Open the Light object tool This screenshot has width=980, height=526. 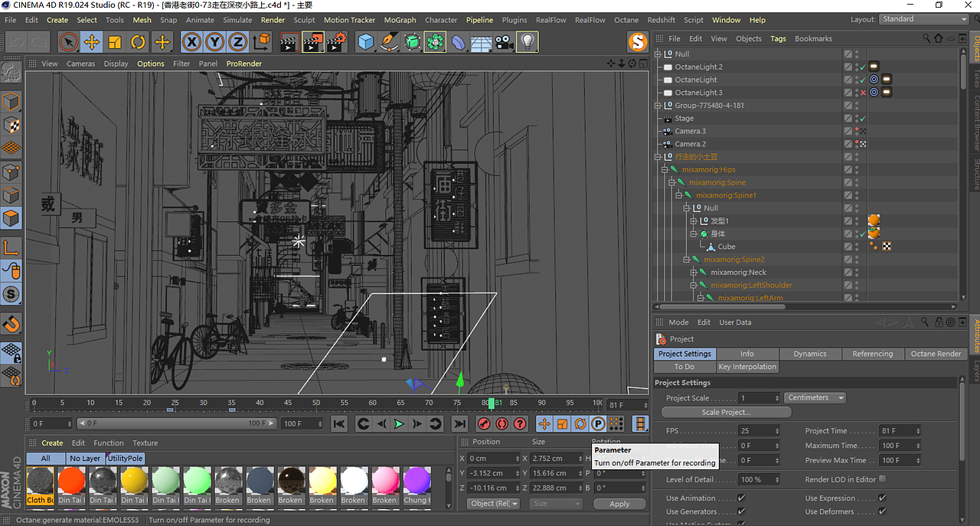527,42
